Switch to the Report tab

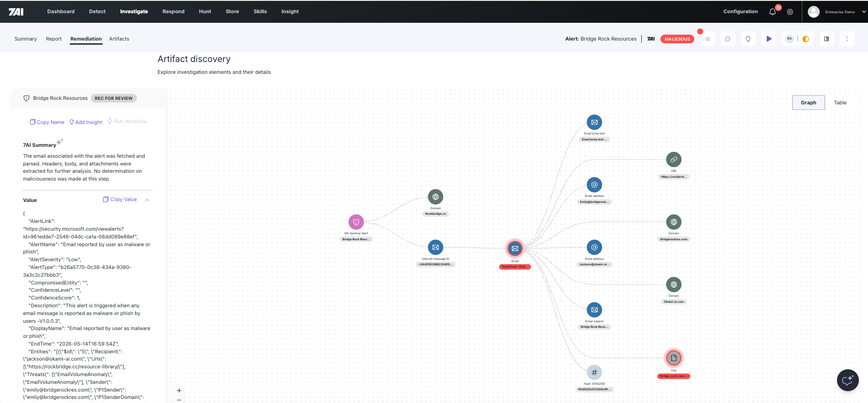click(54, 39)
